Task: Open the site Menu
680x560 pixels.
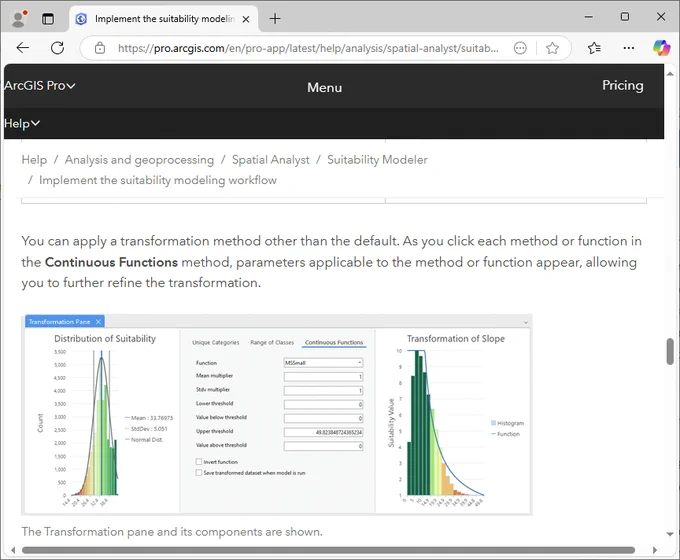Action: 324,88
